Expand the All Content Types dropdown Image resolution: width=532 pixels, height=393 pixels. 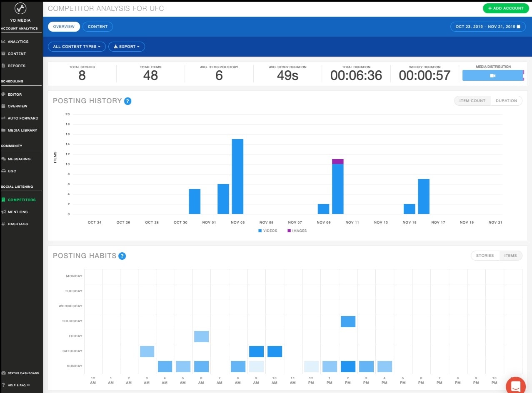coord(77,47)
